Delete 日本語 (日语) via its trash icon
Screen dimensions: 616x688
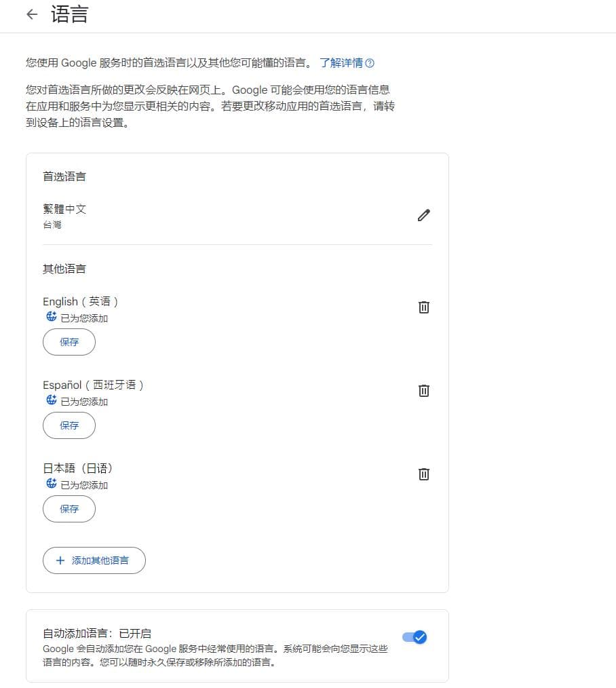click(x=423, y=474)
